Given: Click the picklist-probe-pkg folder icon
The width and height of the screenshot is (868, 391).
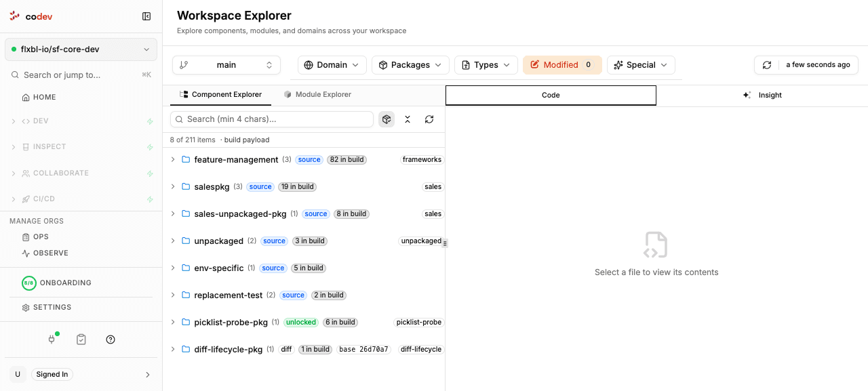Looking at the screenshot, I should [x=186, y=323].
